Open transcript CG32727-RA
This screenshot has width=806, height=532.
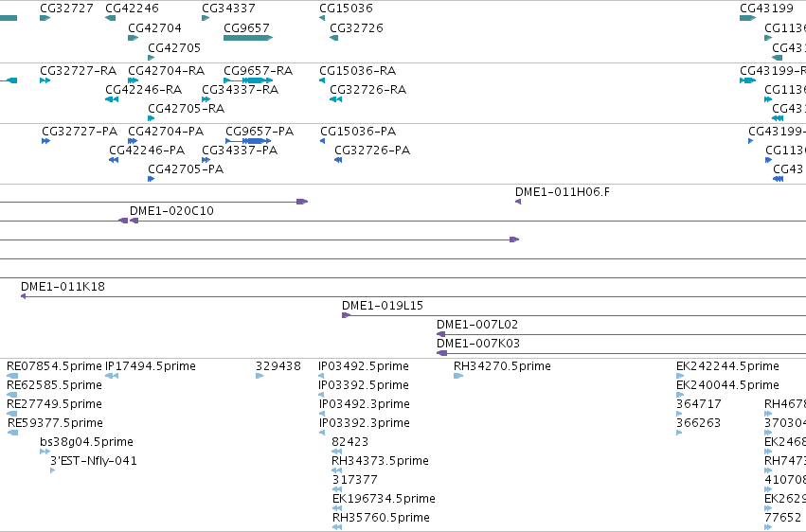coord(78,71)
